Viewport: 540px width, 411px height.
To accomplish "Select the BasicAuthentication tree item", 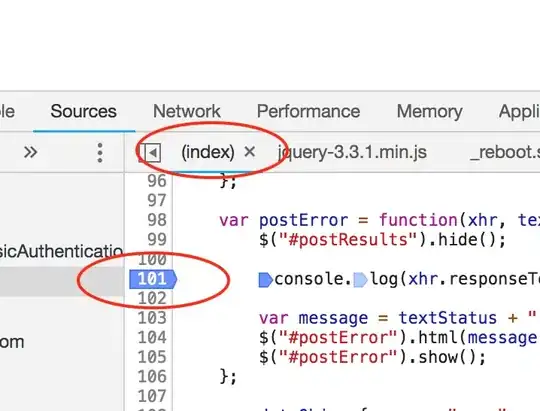I will tap(61, 251).
